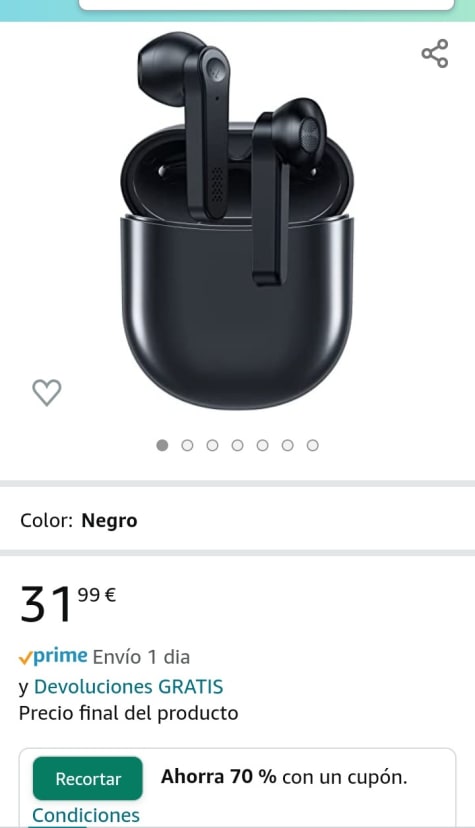This screenshot has height=828, width=475.
Task: Tap Precio final del producto text
Action: tap(128, 713)
